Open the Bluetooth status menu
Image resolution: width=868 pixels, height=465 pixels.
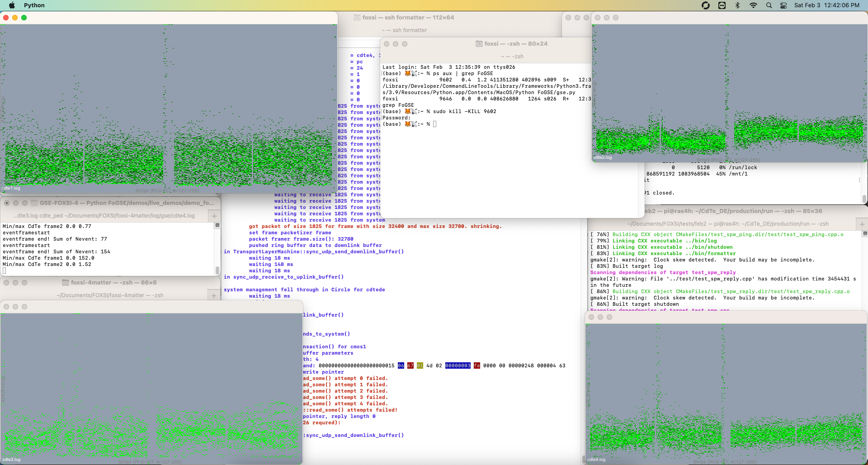click(x=737, y=5)
